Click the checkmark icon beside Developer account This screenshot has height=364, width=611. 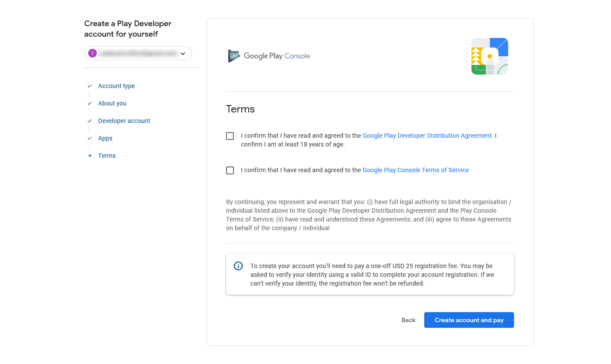tap(89, 121)
